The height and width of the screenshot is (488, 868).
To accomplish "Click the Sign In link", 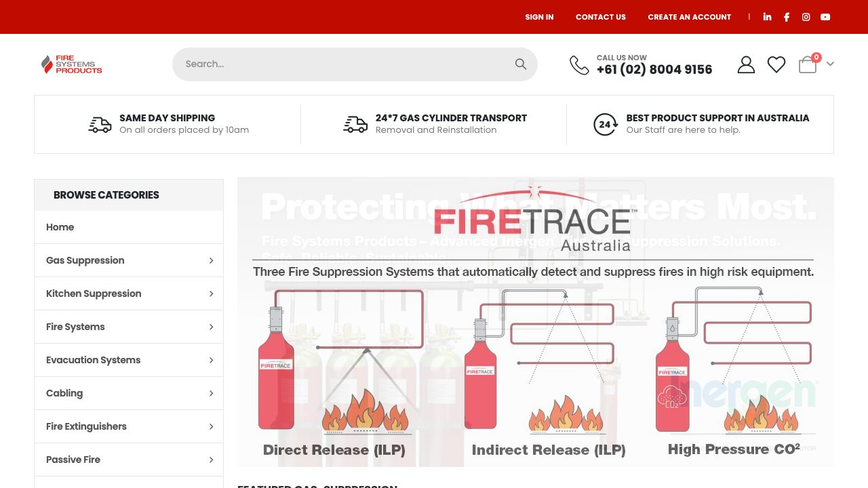I will click(x=539, y=17).
